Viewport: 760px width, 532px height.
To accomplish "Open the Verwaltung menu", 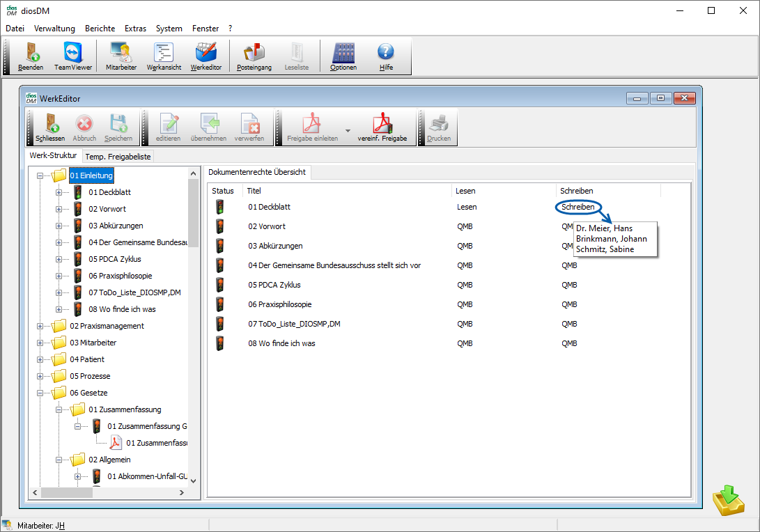I will click(54, 29).
